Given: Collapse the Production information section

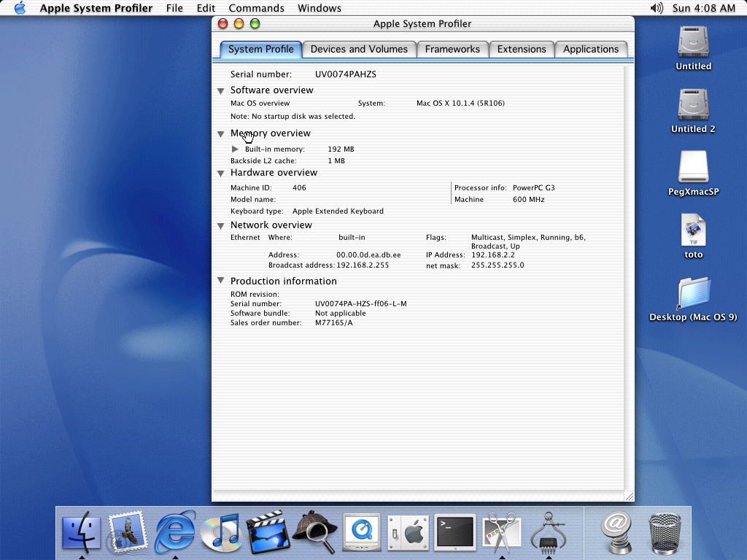Looking at the screenshot, I should point(220,281).
